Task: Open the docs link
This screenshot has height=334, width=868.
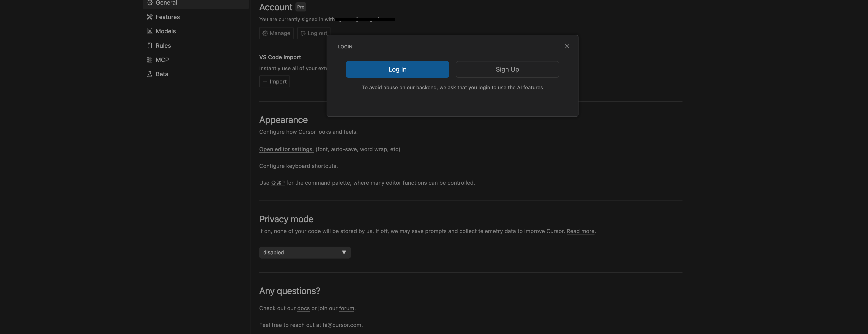Action: [303, 308]
